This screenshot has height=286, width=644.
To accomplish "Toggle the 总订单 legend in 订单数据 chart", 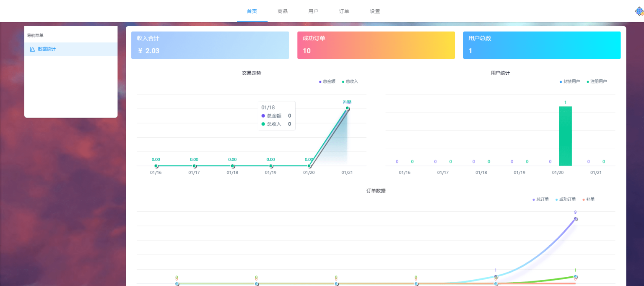I will point(540,199).
